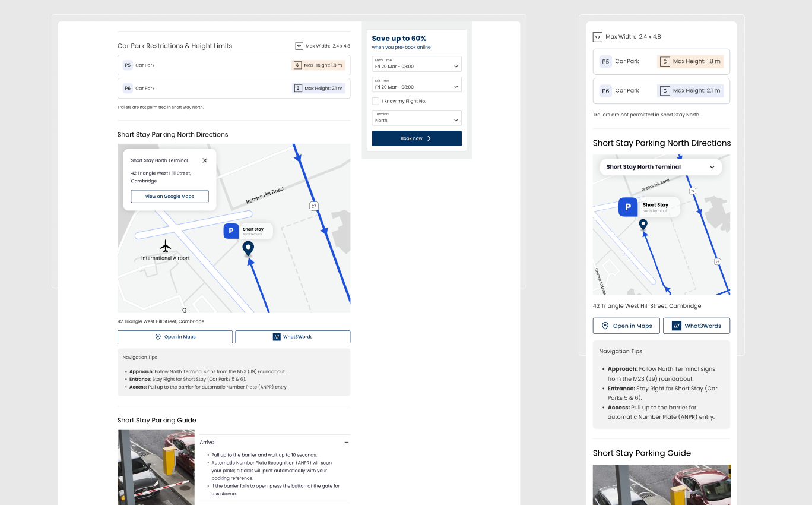Click What3Words logo icon in mobile view

(x=677, y=326)
